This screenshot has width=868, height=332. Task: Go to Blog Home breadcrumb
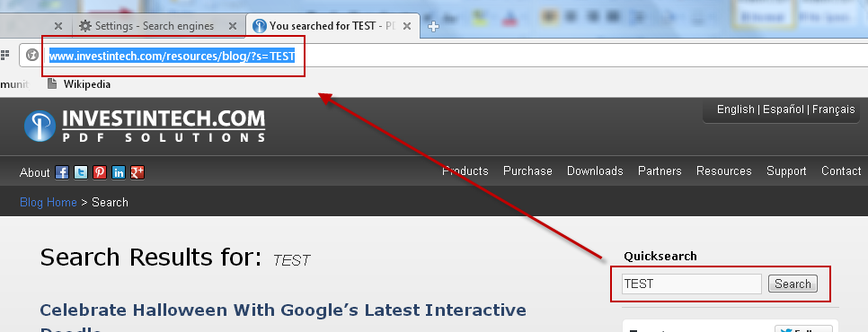(49, 202)
